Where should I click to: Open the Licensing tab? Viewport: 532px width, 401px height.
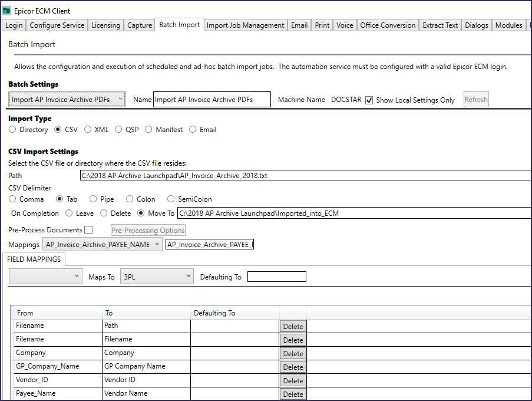tap(105, 25)
